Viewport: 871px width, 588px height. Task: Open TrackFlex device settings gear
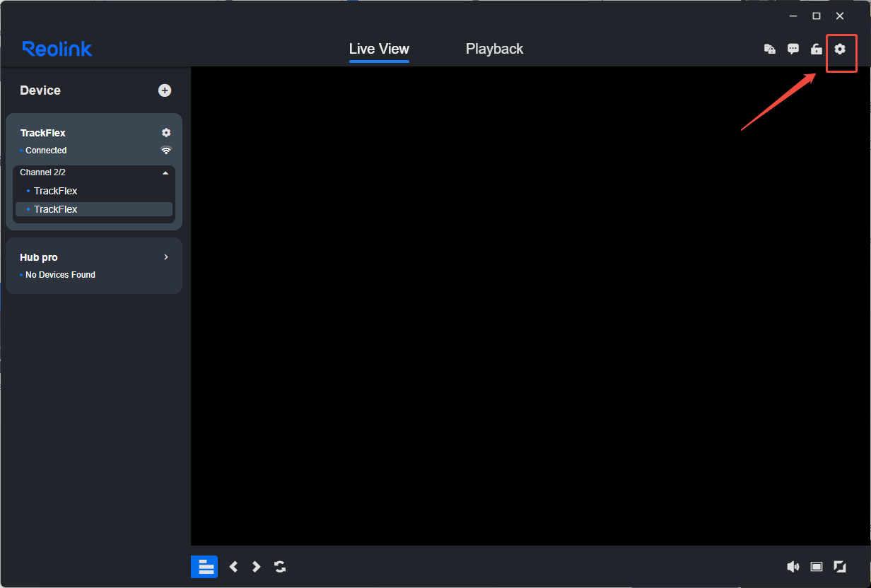tap(166, 133)
